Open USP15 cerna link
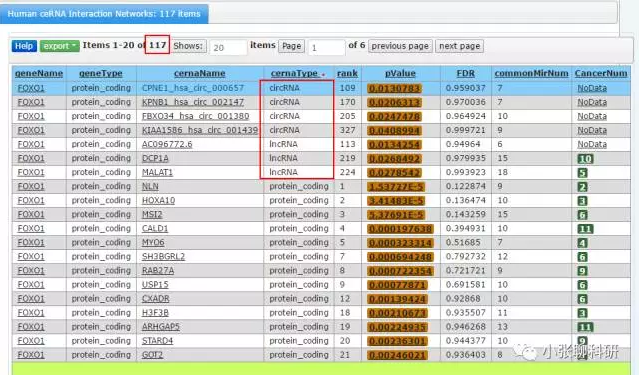Screen dimensions: 639x375 [155, 285]
